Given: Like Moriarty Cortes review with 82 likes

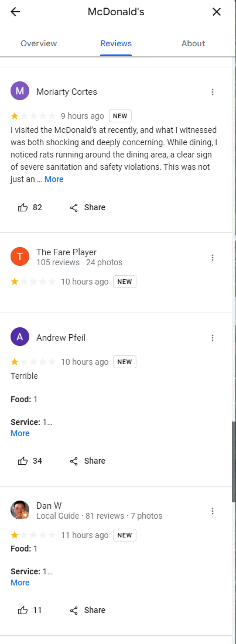Looking at the screenshot, I should 30,207.
